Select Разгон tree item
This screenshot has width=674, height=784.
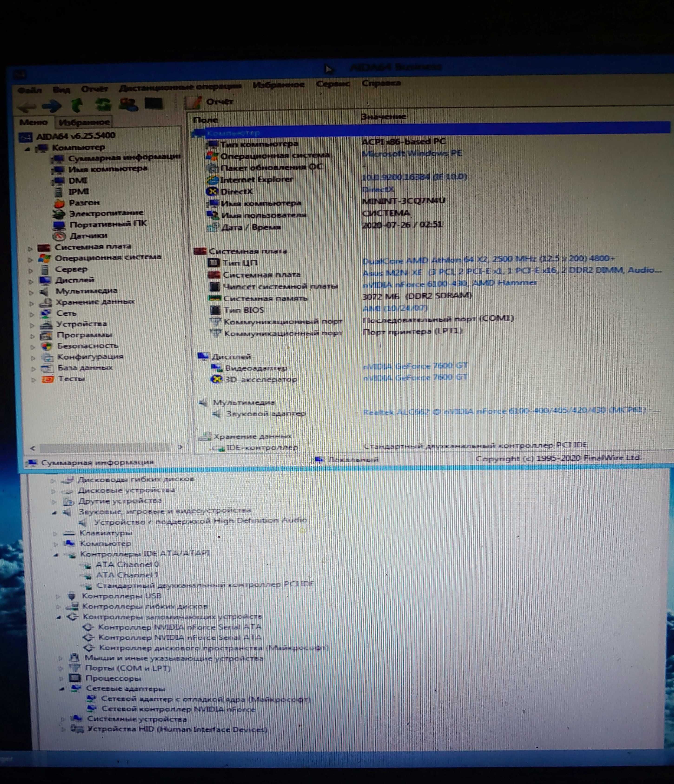[84, 203]
